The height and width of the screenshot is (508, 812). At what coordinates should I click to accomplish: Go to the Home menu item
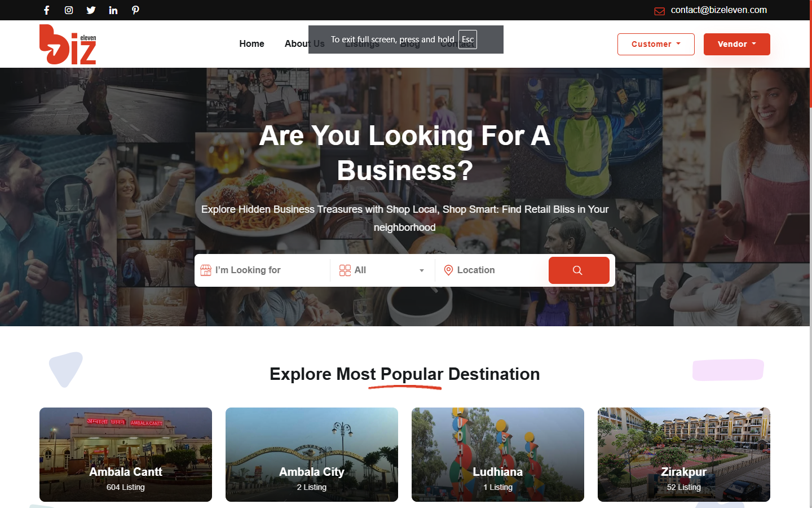coord(251,43)
